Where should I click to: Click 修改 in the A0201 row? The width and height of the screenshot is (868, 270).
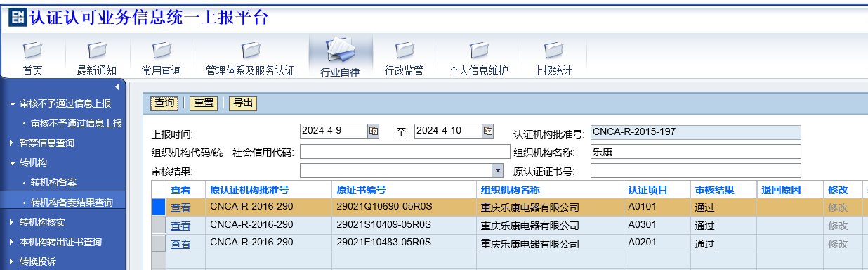click(838, 244)
